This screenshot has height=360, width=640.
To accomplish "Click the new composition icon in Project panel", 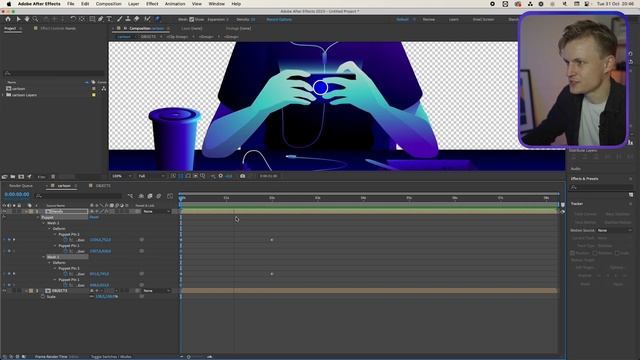I will 21,177.
